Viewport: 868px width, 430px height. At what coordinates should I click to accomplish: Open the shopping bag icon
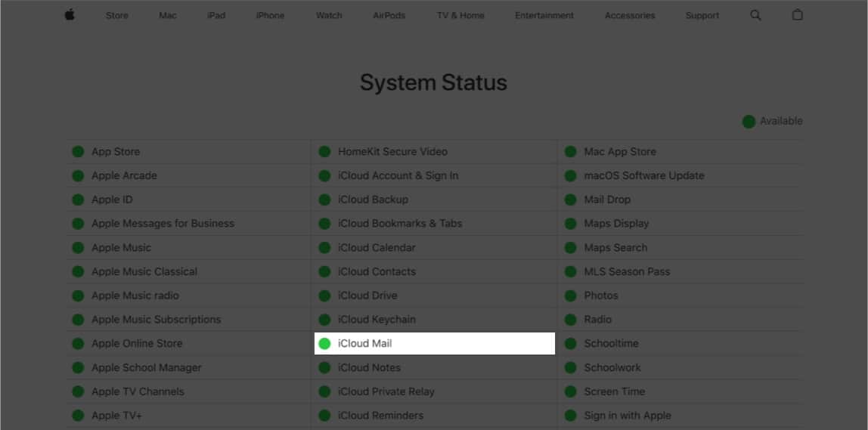click(797, 15)
